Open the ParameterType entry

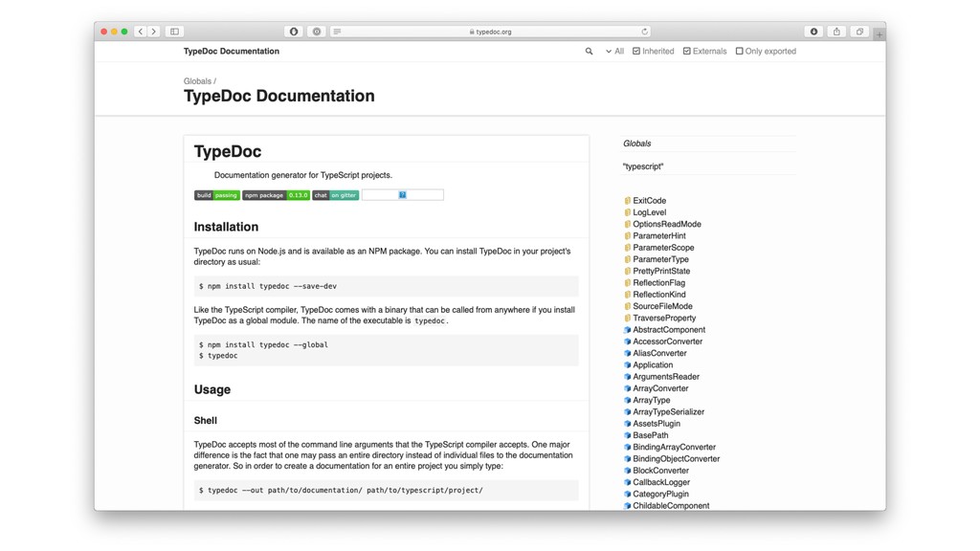660,259
